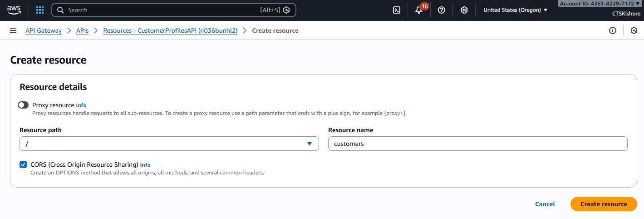
Task: Navigate to the APIs breadcrumb
Action: tap(82, 30)
